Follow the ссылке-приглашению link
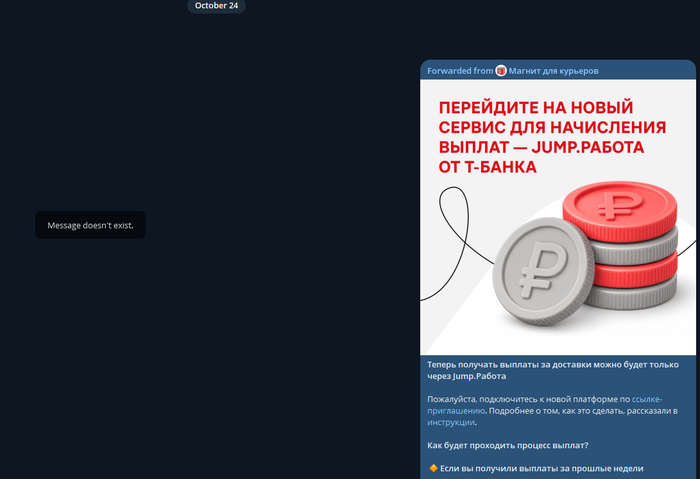The height and width of the screenshot is (479, 700). point(545,405)
